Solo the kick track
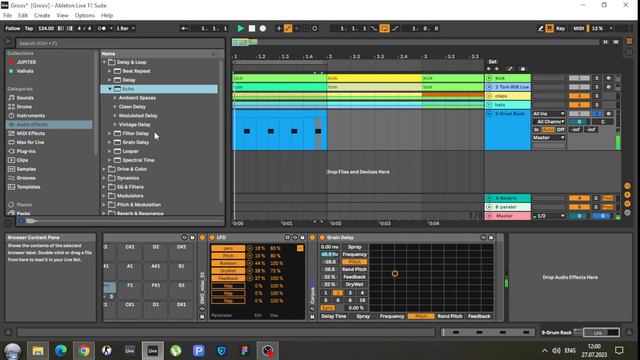Screen dimensions: 640x360 (x=597, y=78)
